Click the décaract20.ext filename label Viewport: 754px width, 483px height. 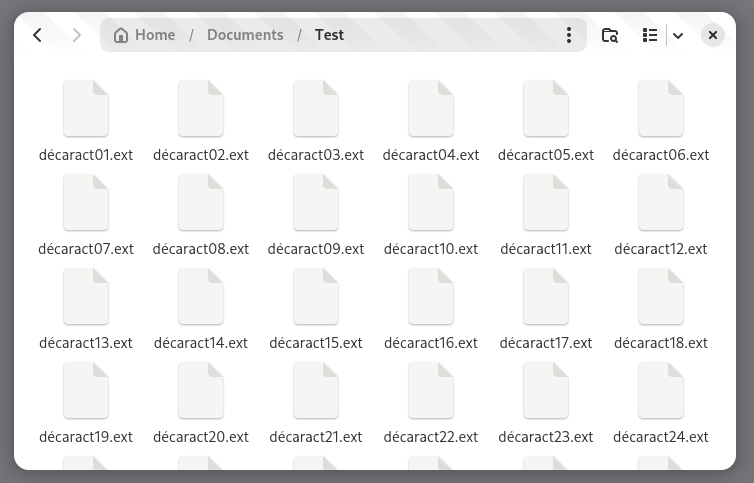coord(201,437)
